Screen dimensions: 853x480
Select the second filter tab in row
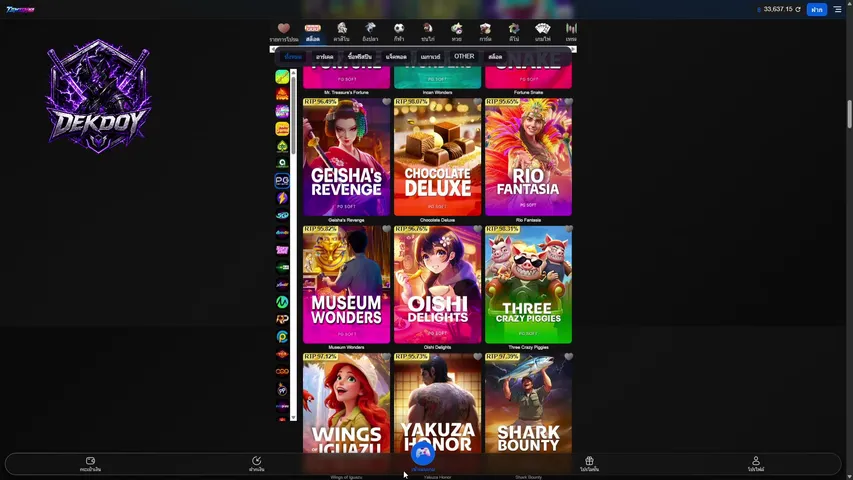[x=325, y=57]
